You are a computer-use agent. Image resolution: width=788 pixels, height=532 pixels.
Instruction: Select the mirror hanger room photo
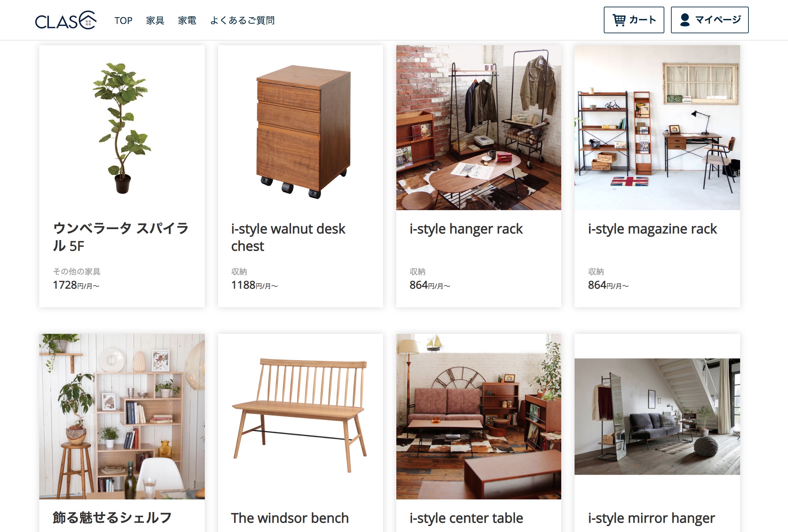[657, 416]
